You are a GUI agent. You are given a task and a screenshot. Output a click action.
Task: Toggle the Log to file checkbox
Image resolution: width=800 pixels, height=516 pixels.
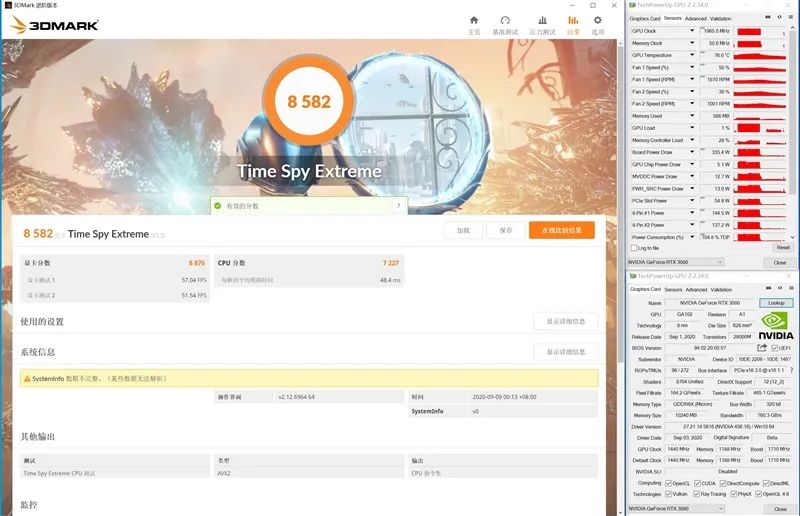634,248
